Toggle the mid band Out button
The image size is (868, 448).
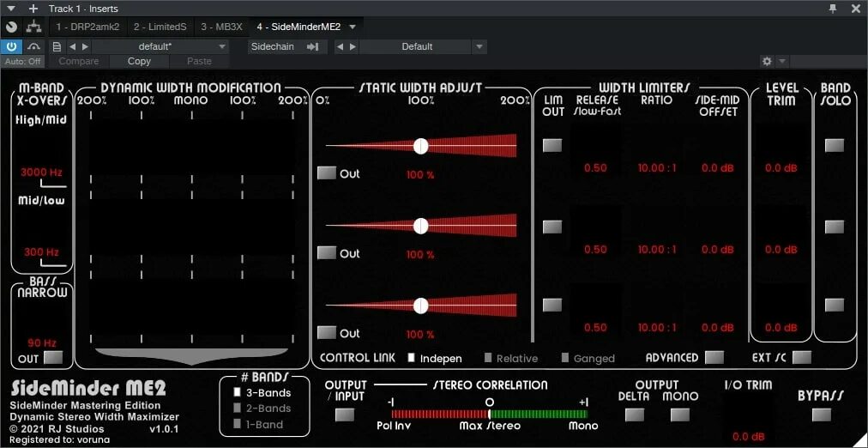(x=327, y=253)
